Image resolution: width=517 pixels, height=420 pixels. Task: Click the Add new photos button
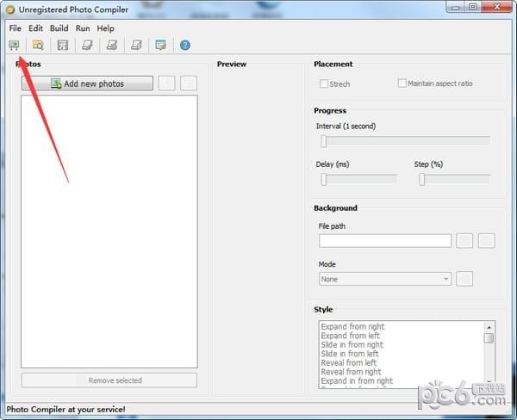87,83
